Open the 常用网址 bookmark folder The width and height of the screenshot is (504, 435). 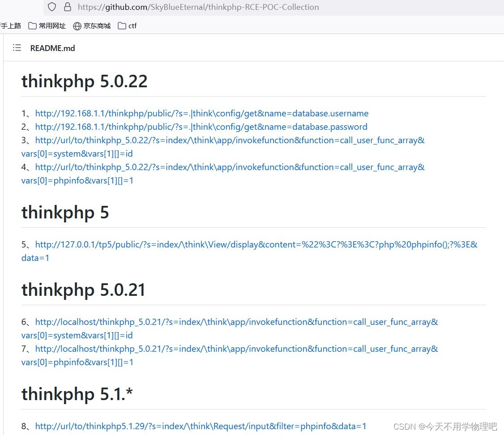47,26
